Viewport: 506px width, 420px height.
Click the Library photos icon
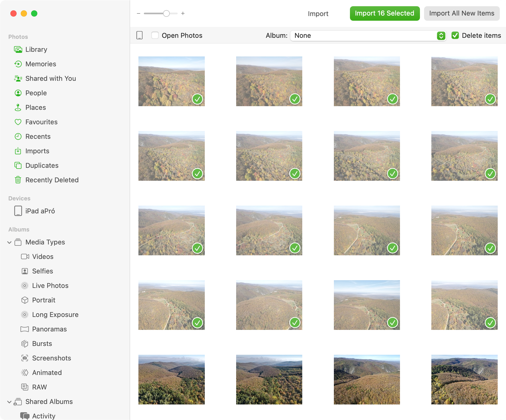tap(18, 49)
